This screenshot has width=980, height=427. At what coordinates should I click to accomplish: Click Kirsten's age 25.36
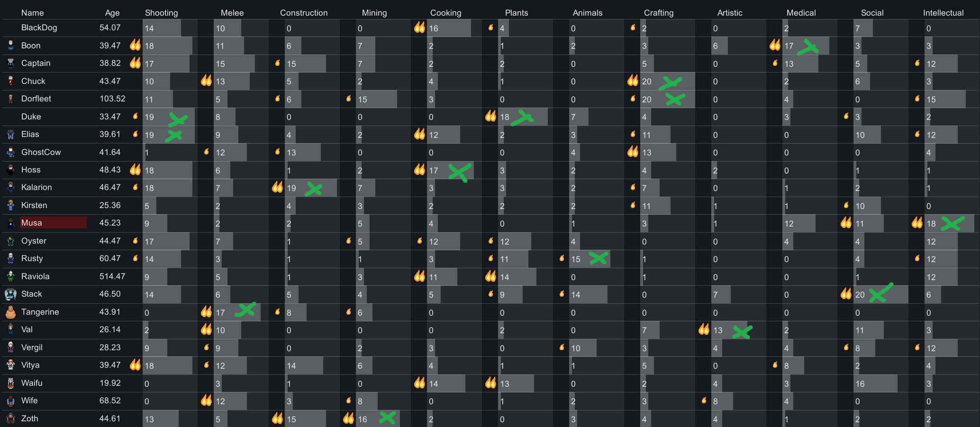pos(110,205)
